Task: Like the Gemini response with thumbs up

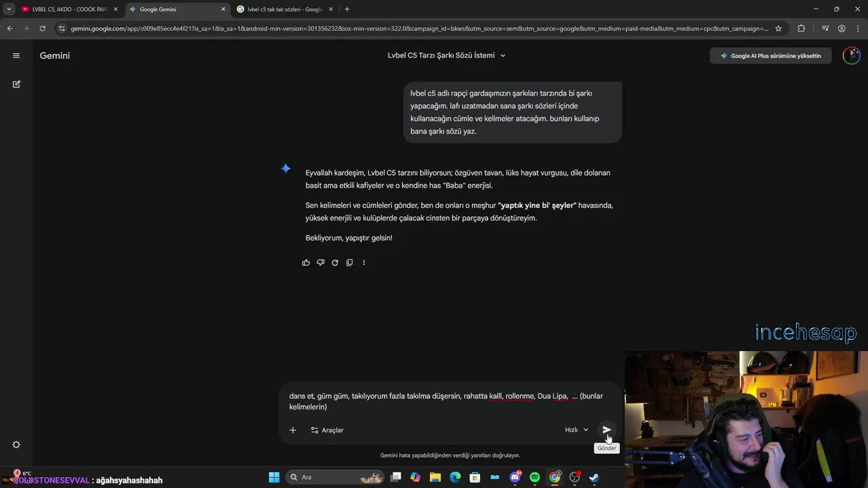Action: point(306,262)
